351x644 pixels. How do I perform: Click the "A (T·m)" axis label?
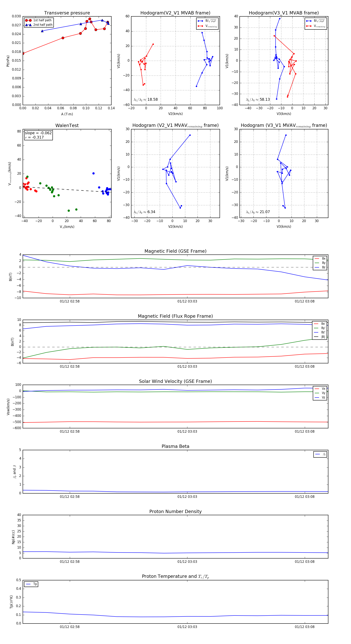click(x=67, y=114)
